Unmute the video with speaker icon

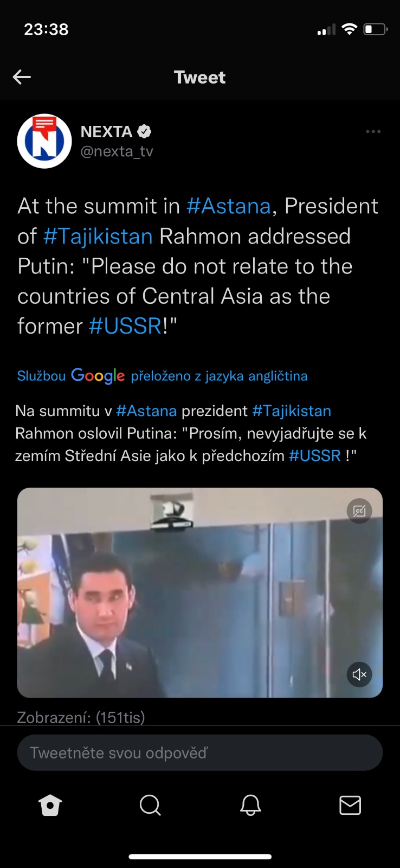[359, 674]
